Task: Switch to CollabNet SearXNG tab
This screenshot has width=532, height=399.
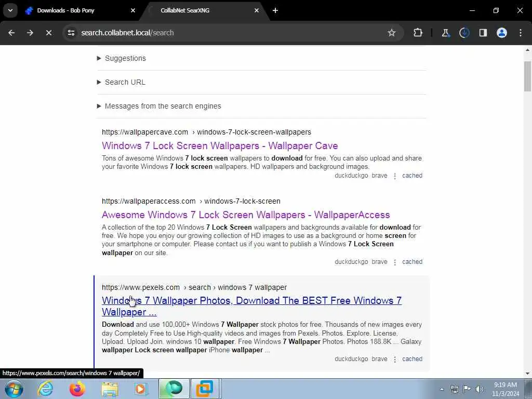Action: point(185,10)
